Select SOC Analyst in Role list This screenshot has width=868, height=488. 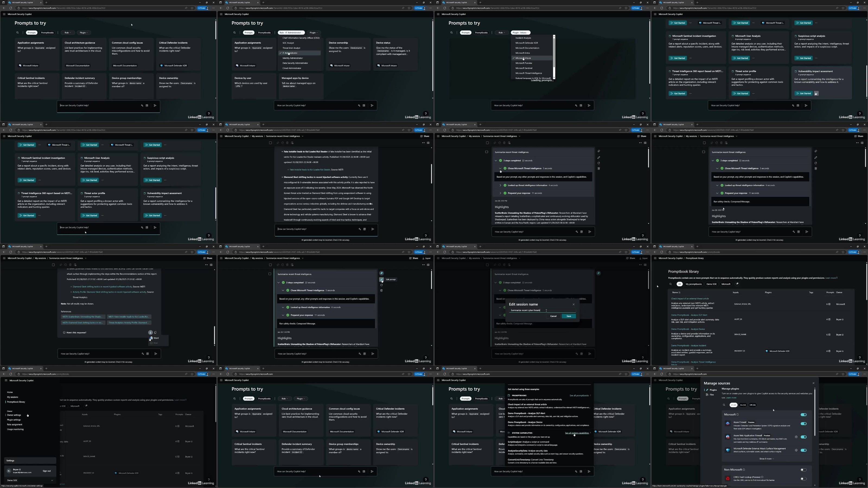coord(288,43)
